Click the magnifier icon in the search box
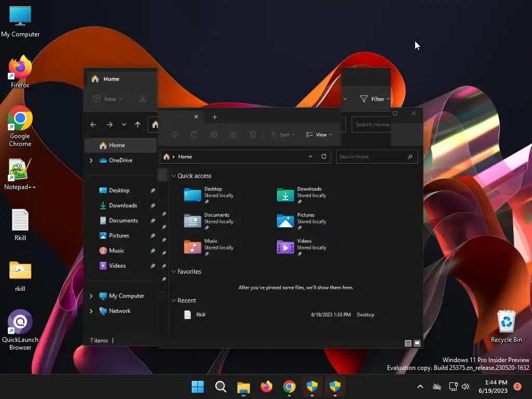This screenshot has width=532, height=399. [x=410, y=157]
